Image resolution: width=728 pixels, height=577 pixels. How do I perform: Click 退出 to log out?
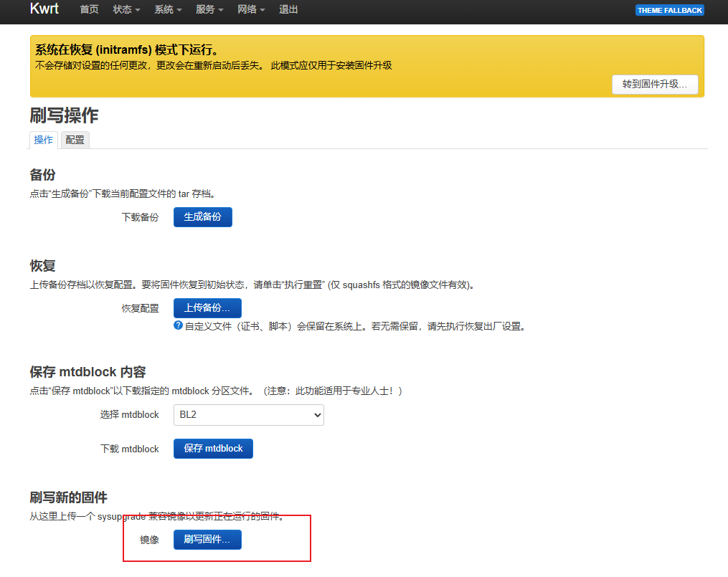(x=288, y=10)
